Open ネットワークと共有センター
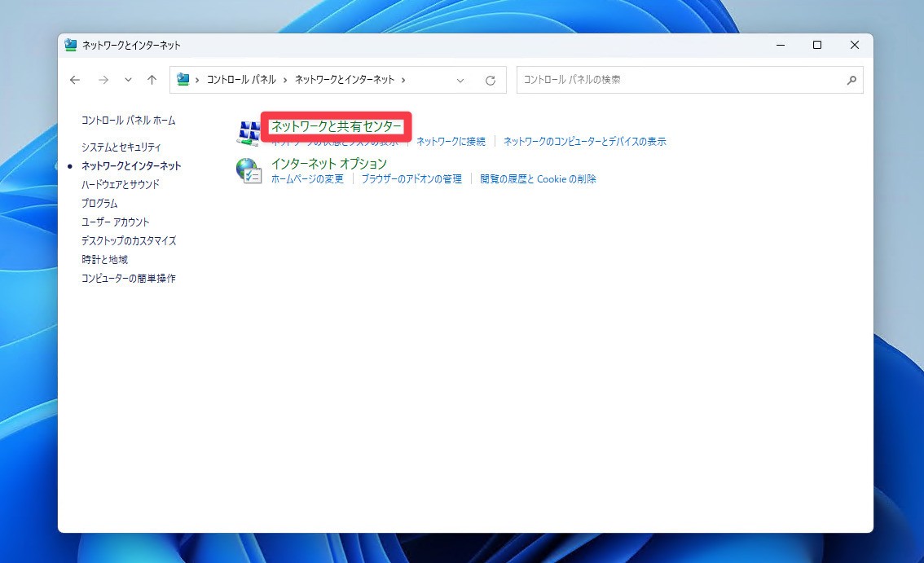 pos(336,126)
